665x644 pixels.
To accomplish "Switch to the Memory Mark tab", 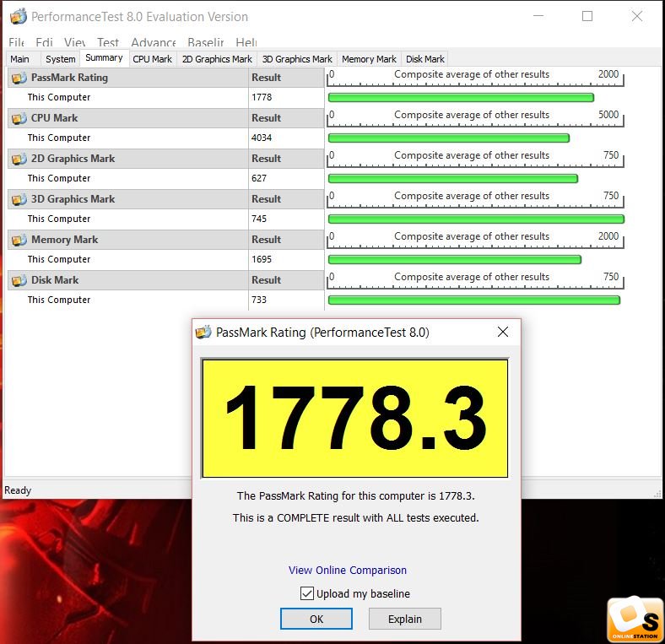I will [369, 59].
